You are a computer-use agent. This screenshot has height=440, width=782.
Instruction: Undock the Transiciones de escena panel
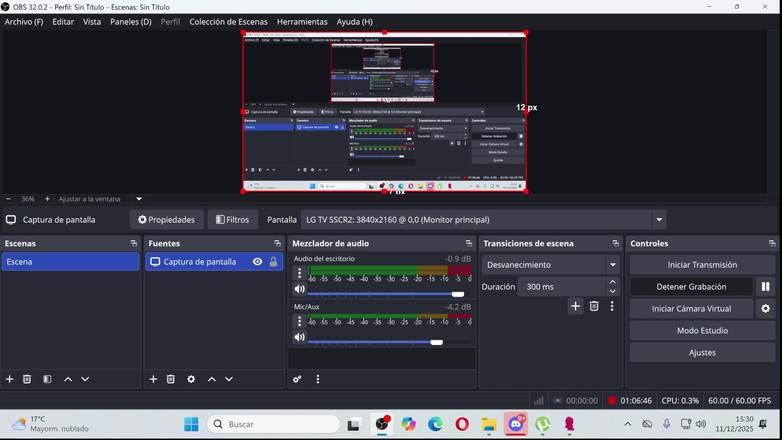(x=615, y=243)
